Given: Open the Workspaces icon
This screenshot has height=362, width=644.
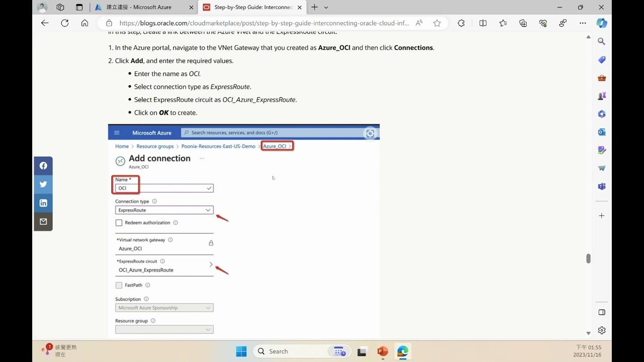Looking at the screenshot, I should point(60,8).
